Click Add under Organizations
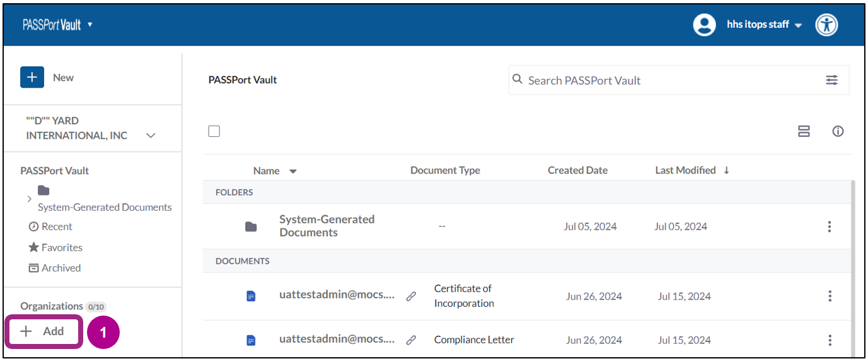This screenshot has height=361, width=868. coord(43,331)
